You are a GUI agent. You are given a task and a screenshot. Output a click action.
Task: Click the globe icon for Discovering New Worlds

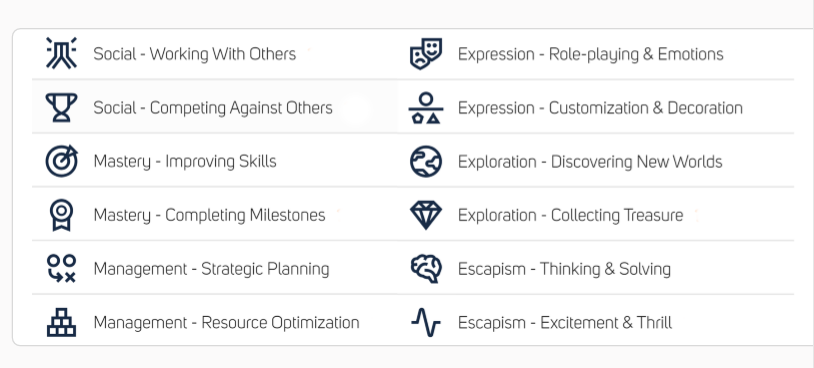(426, 161)
